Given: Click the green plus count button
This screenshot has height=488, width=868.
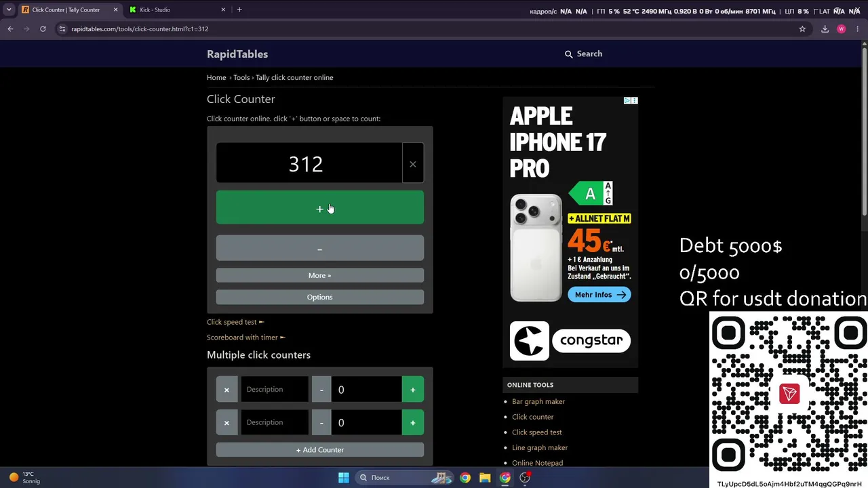Looking at the screenshot, I should [319, 208].
